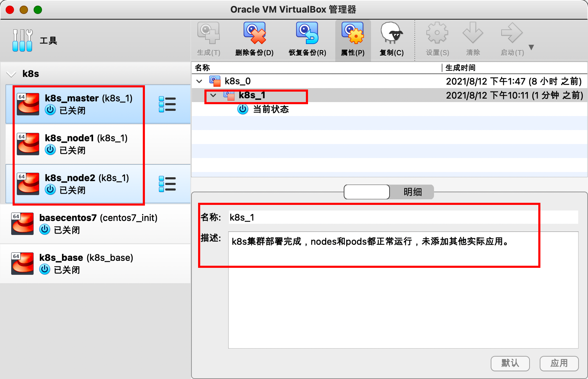Switch to the 明细 details tab
Screen dimensions: 588x379
pyautogui.click(x=412, y=192)
